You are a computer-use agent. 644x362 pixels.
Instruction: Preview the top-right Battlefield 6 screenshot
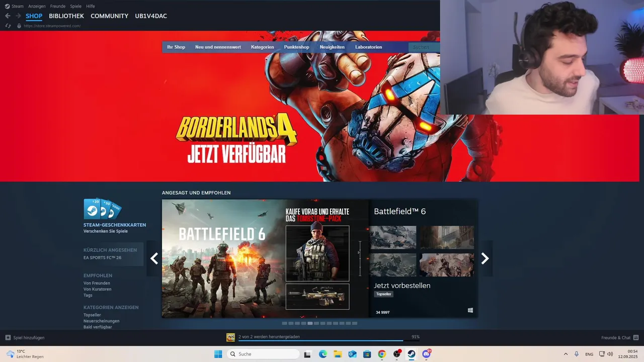point(447,237)
